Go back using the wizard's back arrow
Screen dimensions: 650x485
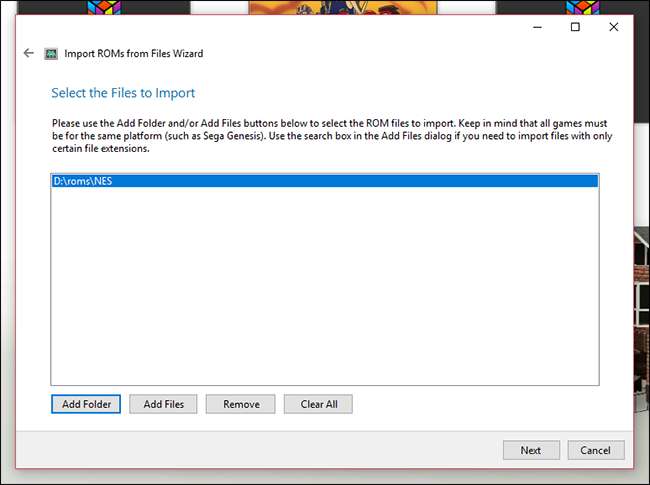point(29,53)
